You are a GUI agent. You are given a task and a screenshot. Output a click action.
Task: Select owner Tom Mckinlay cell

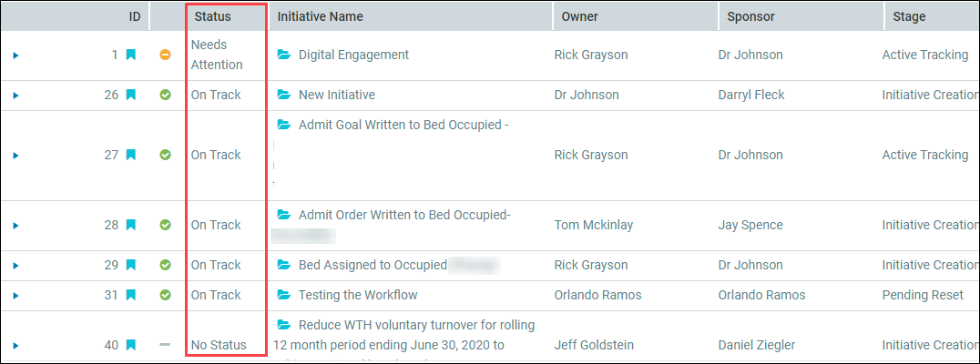[x=594, y=225]
